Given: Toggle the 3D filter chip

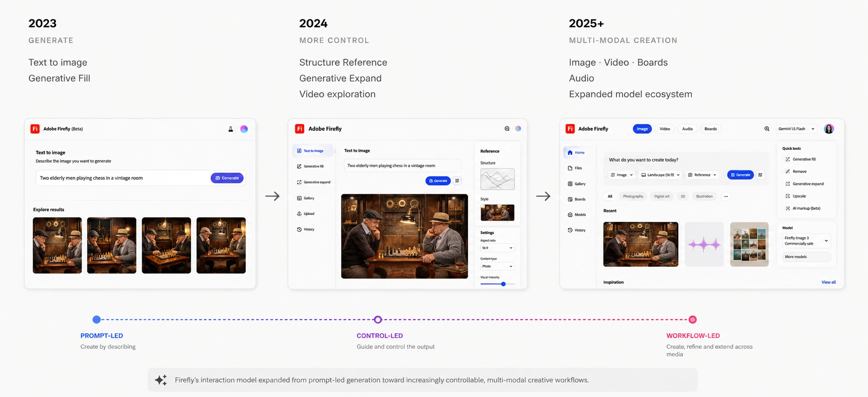Looking at the screenshot, I should (x=683, y=197).
